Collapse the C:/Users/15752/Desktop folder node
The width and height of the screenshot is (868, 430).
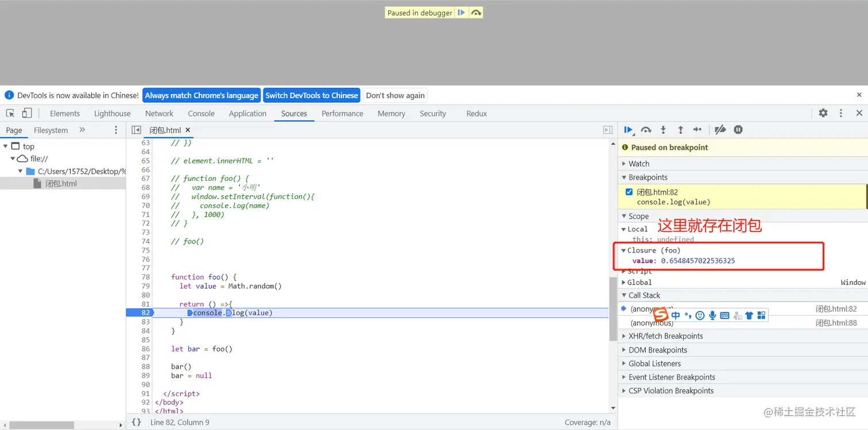coord(20,171)
